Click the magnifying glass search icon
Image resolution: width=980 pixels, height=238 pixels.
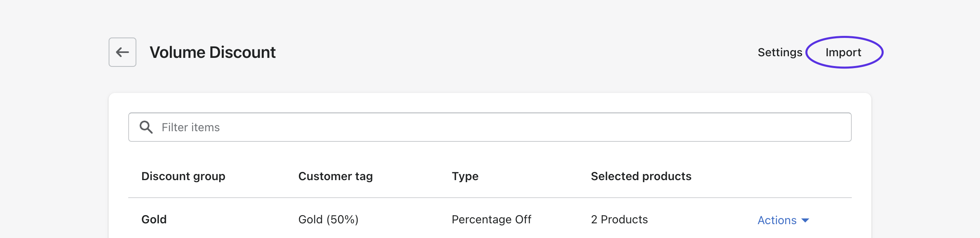(146, 127)
